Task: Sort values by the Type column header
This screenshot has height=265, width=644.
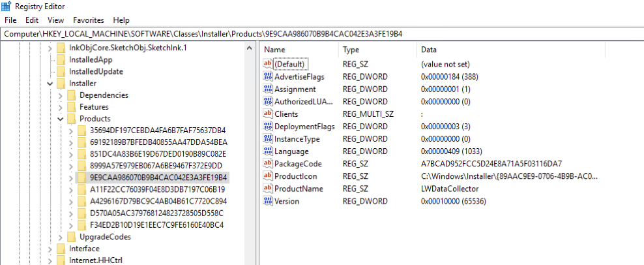Action: [377, 50]
